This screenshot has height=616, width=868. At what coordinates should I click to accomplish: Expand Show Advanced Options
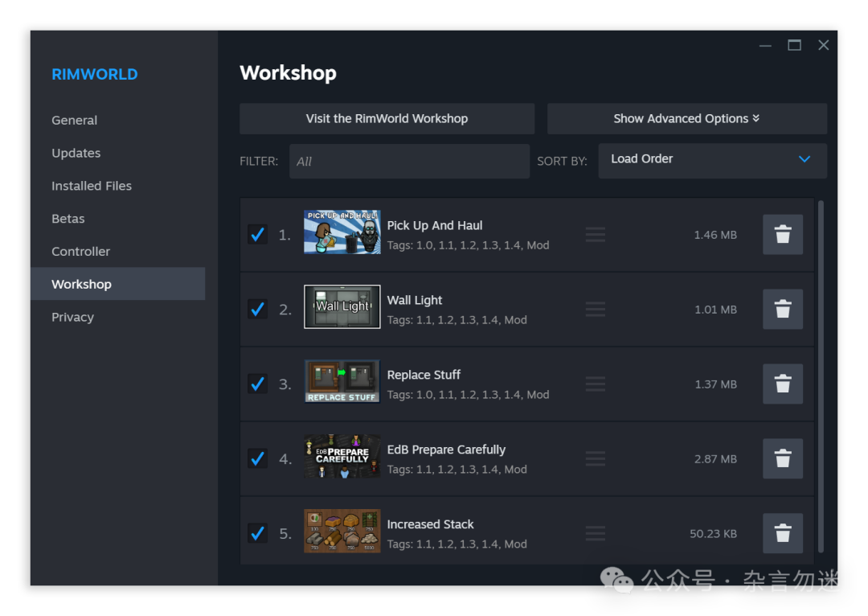click(x=687, y=118)
